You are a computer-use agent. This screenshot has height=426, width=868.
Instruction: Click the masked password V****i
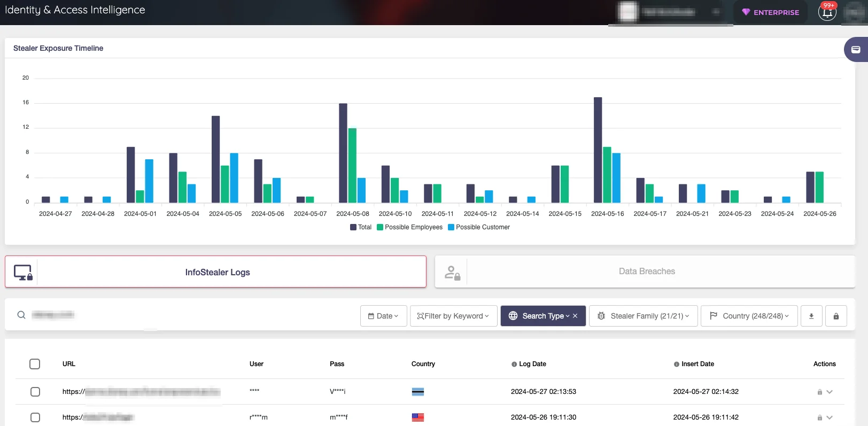click(337, 392)
